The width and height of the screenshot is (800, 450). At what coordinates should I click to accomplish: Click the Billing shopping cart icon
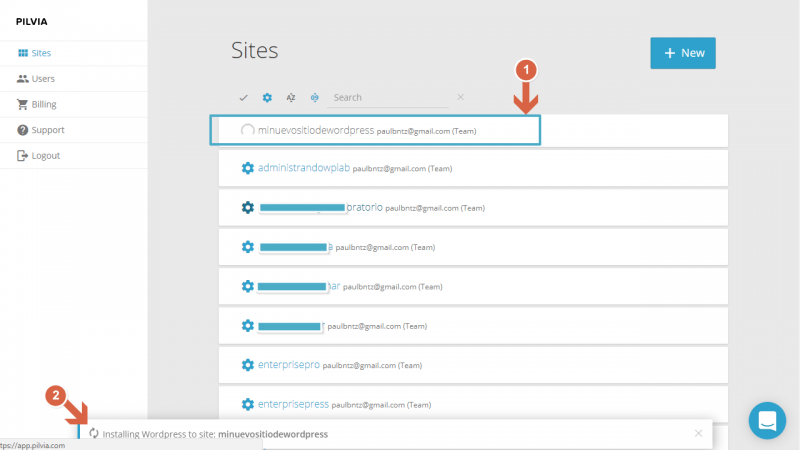(x=22, y=104)
